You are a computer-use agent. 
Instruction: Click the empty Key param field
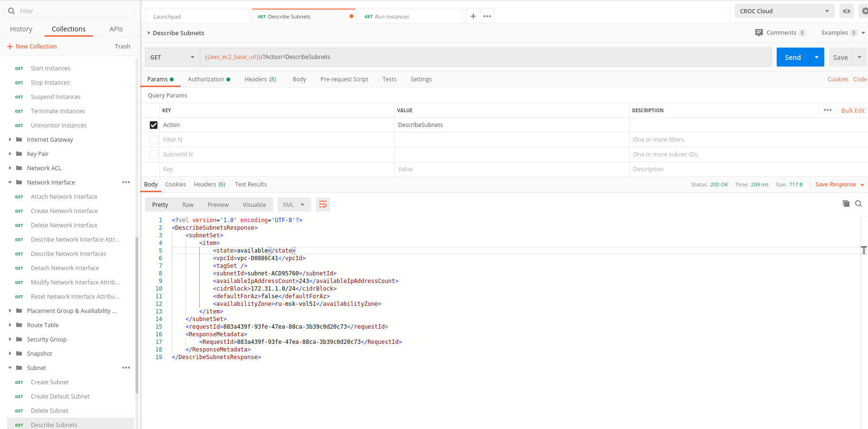click(x=277, y=169)
